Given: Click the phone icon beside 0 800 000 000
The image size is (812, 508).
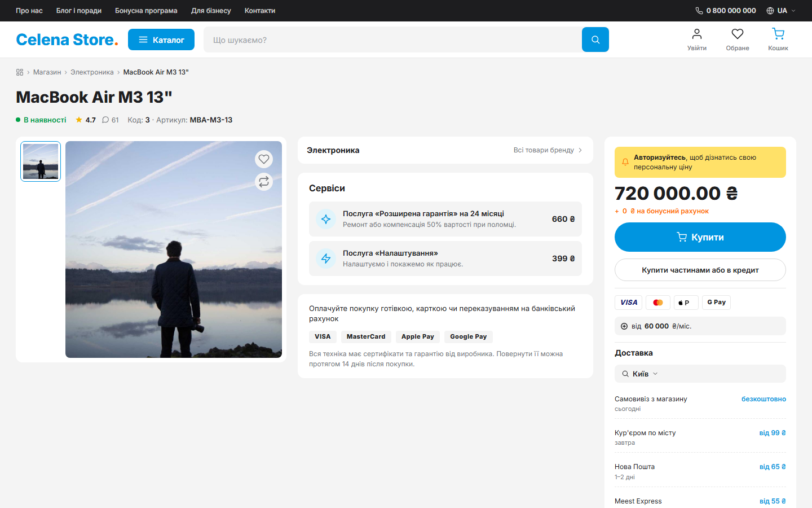Looking at the screenshot, I should 699,11.
